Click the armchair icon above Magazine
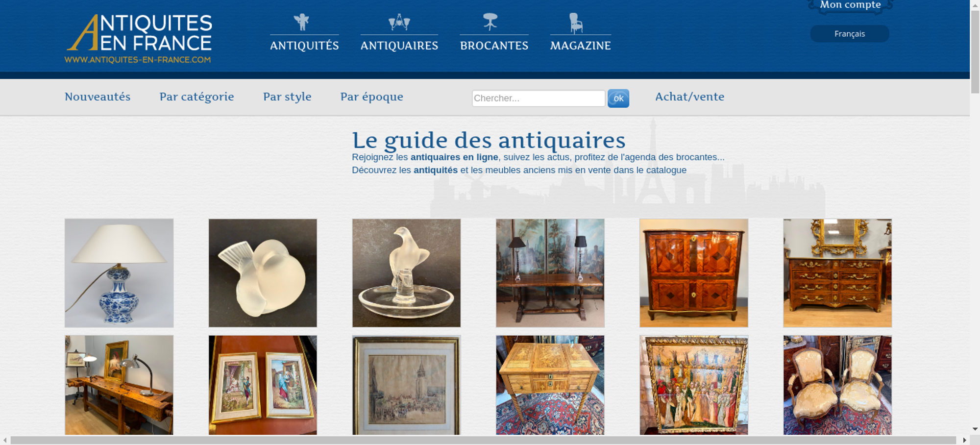 click(x=576, y=23)
